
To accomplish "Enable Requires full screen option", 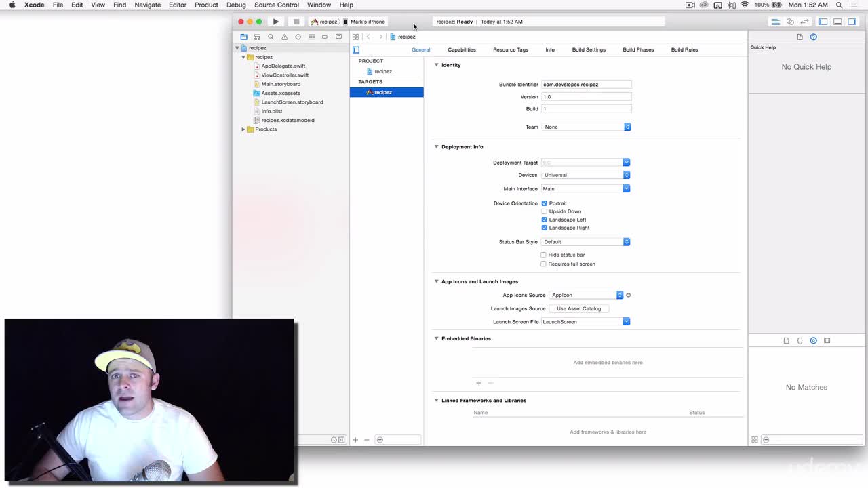I will coord(543,264).
